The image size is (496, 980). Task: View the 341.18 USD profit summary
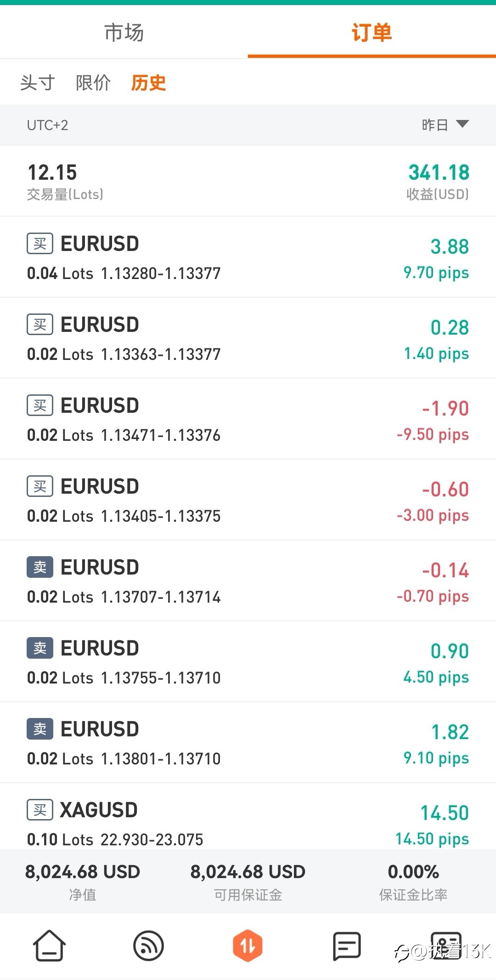(438, 182)
